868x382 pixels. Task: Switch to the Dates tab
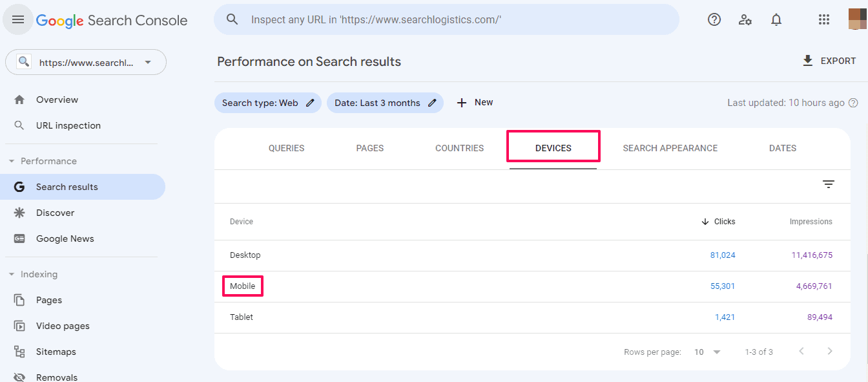783,148
